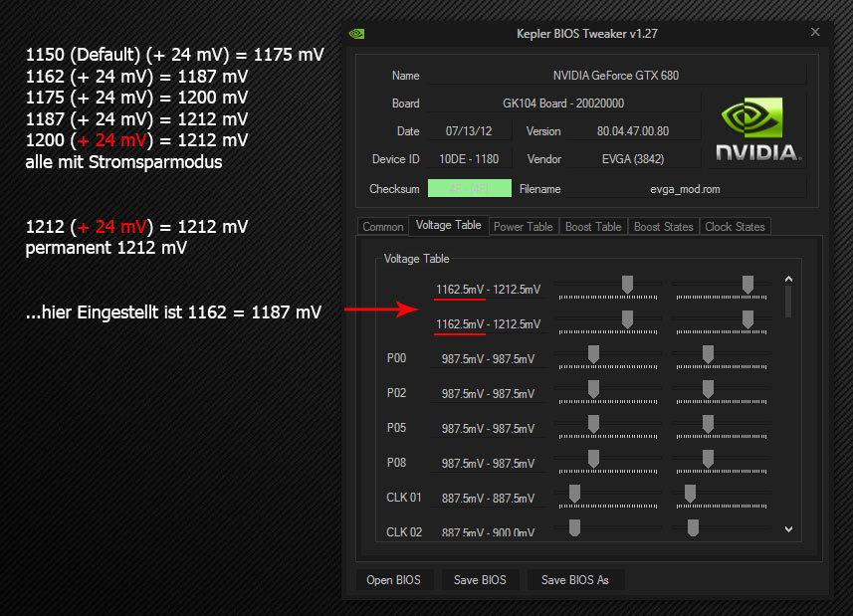The image size is (853, 616).
Task: Click the P00 value 987.5mV - 987.5mV
Action: tap(488, 359)
